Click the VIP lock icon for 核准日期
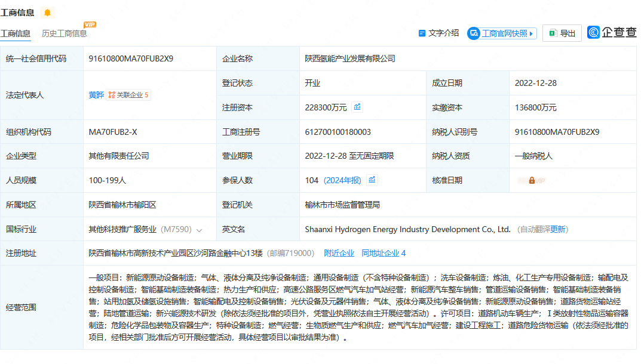 531,180
